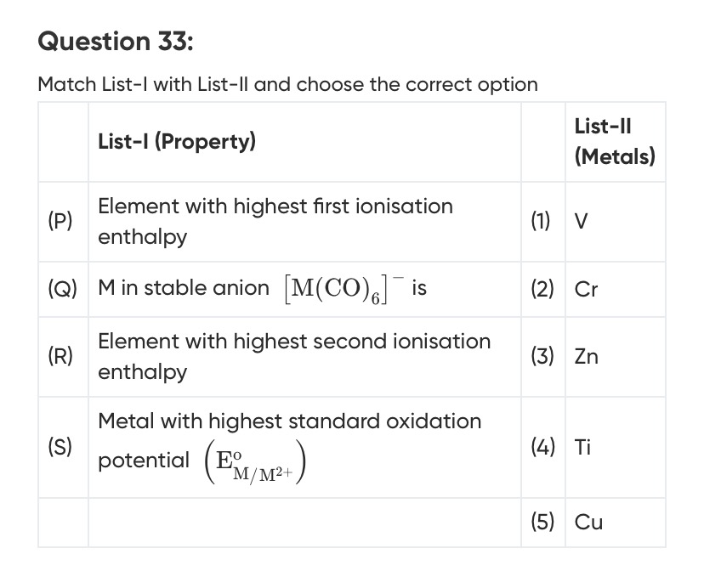The image size is (704, 588).
Task: Click the (P) row label
Action: pyautogui.click(x=60, y=221)
